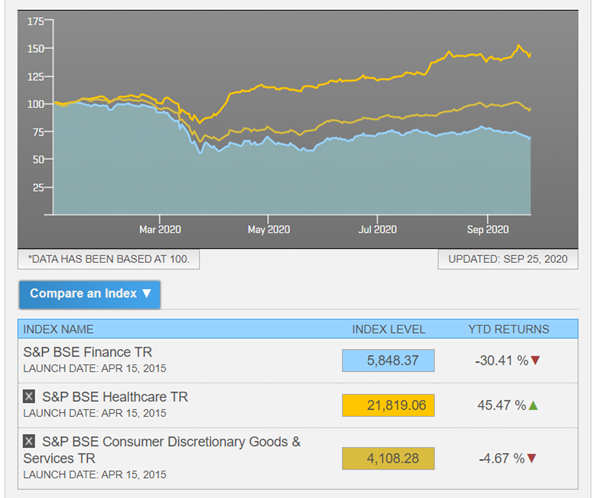
Task: Click the INDEX NAME column header
Action: click(x=58, y=329)
